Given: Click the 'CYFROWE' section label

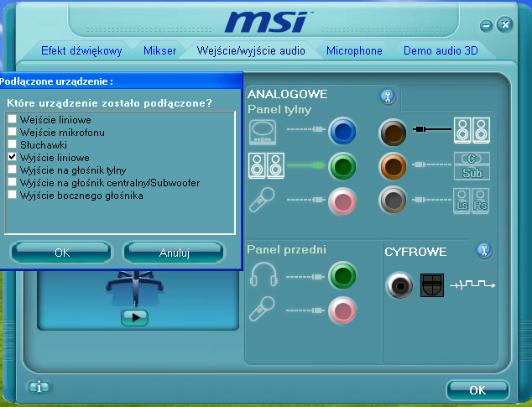Looking at the screenshot, I should (x=415, y=252).
